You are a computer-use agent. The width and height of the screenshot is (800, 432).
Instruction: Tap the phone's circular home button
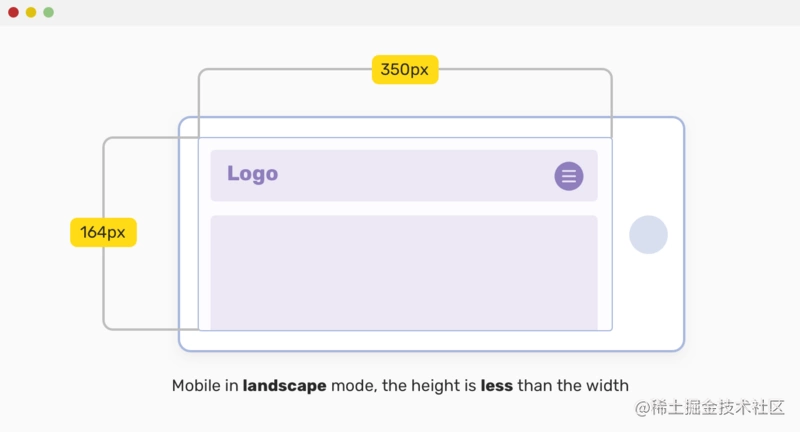[x=648, y=235]
